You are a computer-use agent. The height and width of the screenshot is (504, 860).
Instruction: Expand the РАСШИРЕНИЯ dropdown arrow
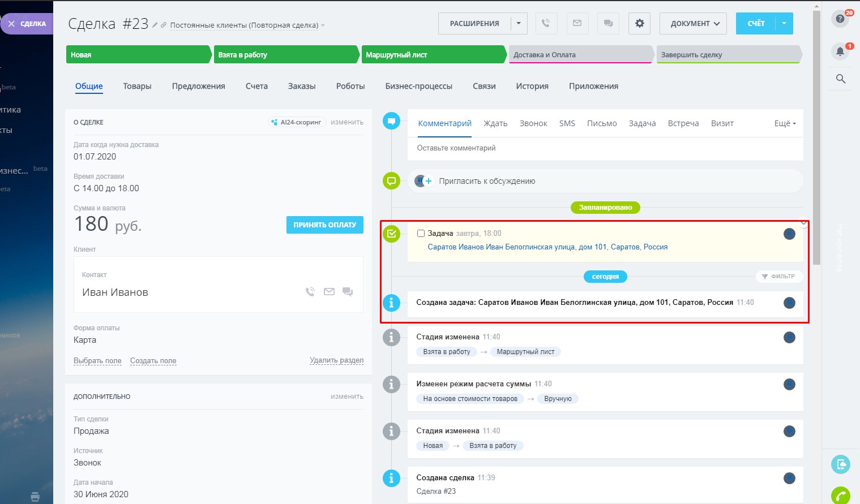[519, 23]
